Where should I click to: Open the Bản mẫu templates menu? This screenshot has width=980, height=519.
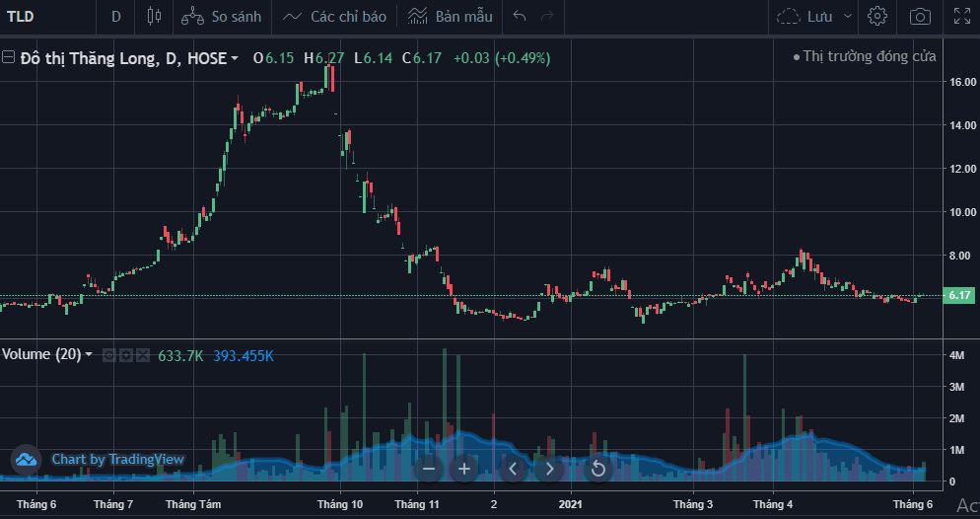click(x=450, y=16)
